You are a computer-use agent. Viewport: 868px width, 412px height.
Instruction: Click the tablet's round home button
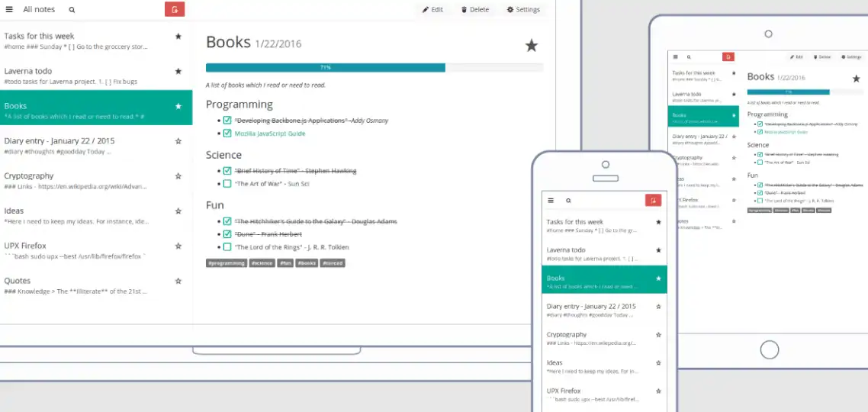click(x=770, y=349)
